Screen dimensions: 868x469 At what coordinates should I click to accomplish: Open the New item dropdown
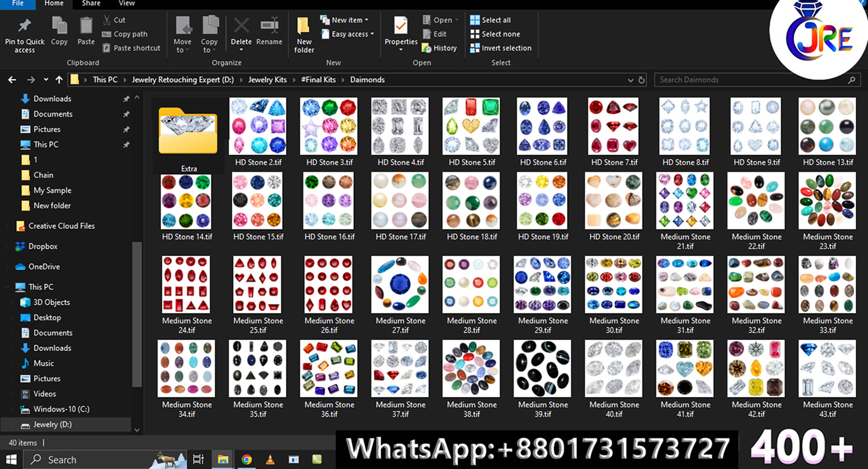point(344,20)
